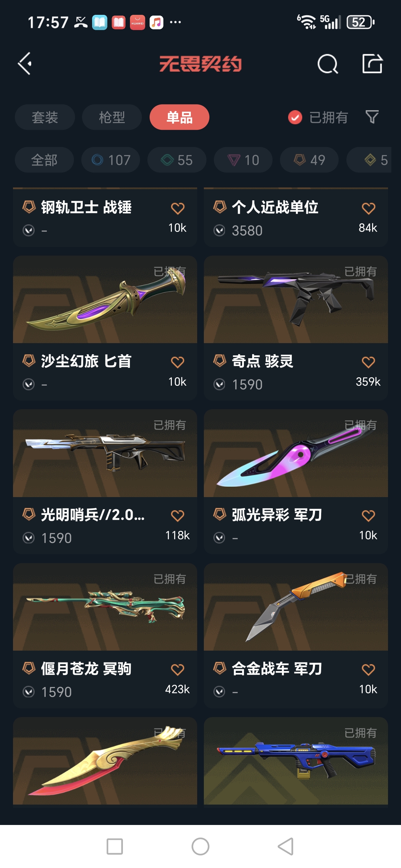Toggle the 已拥有 owned checkbox
This screenshot has width=401, height=868.
[x=295, y=118]
